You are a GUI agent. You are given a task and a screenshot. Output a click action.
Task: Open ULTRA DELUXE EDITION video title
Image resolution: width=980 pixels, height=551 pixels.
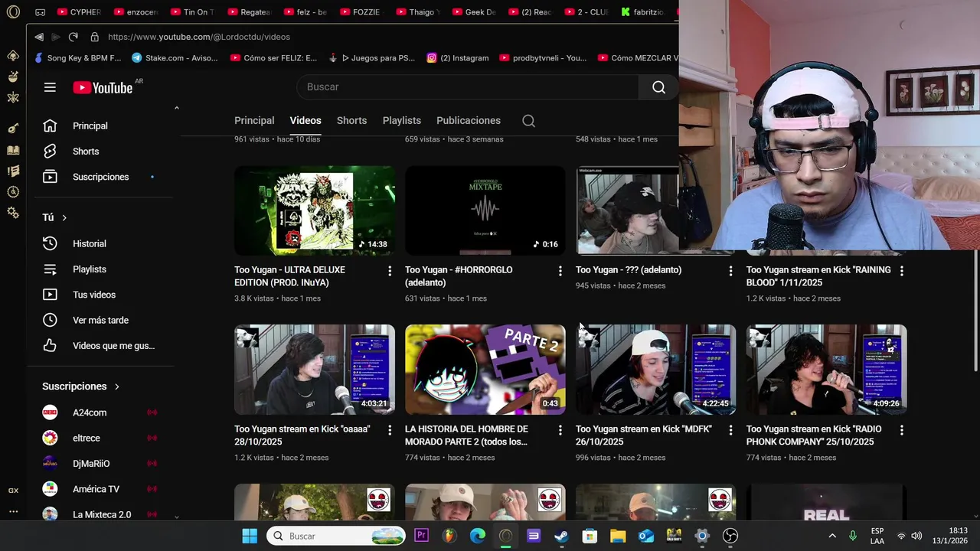click(289, 276)
